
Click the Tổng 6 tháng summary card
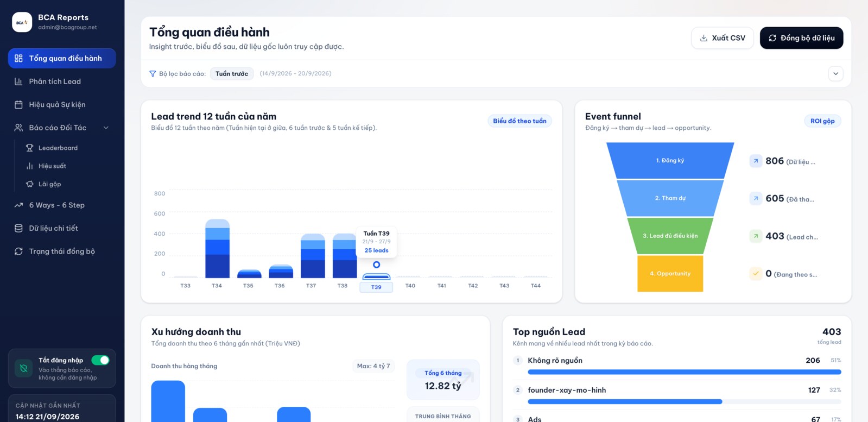(443, 380)
